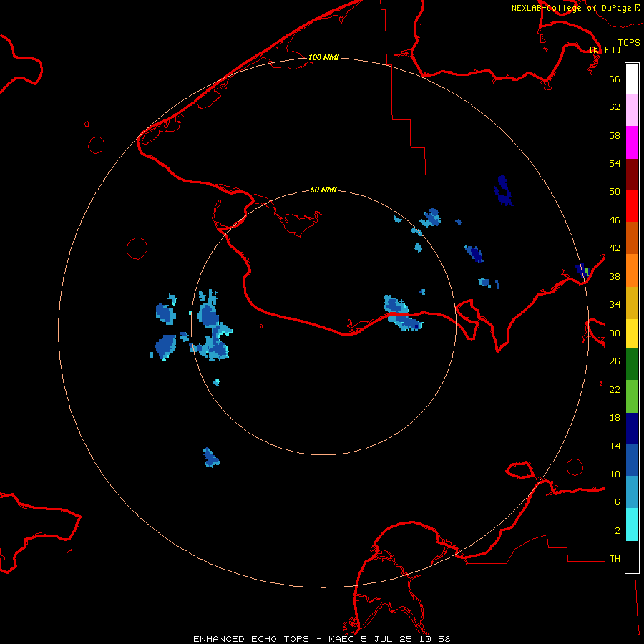644x644 pixels.
Task: Click the light green swatch between 26 and 22
Action: [x=632, y=396]
